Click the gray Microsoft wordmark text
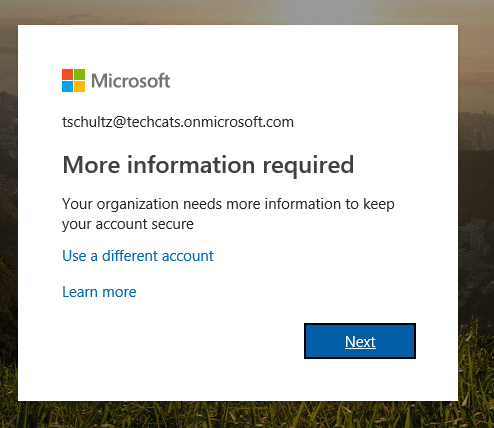This screenshot has width=494, height=428. click(131, 81)
